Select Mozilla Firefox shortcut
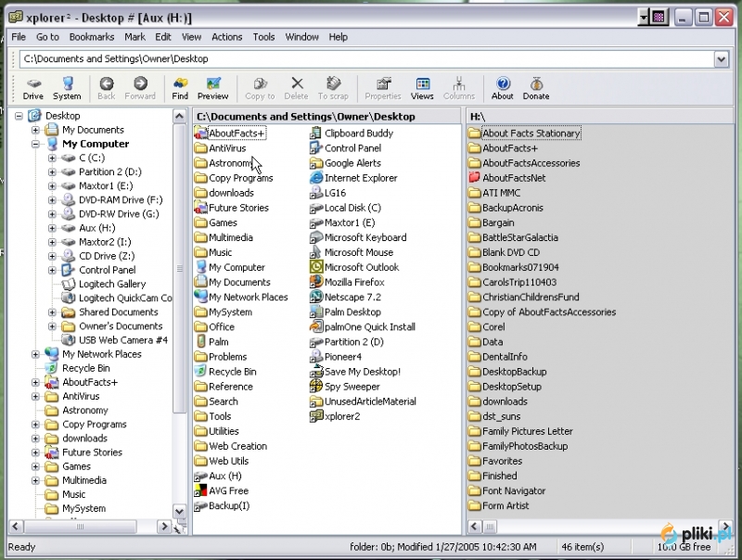Viewport: 742px width, 560px height. [x=347, y=283]
